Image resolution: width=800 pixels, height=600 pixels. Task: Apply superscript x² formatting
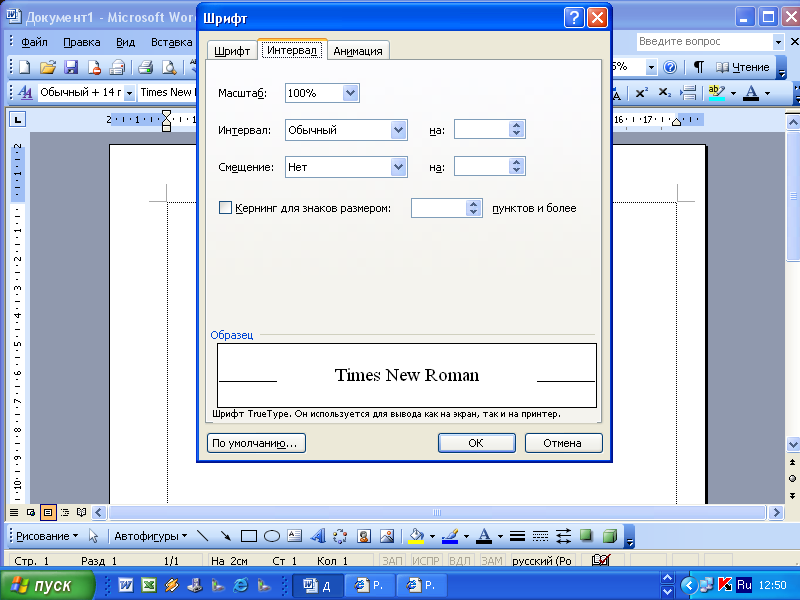pos(641,93)
